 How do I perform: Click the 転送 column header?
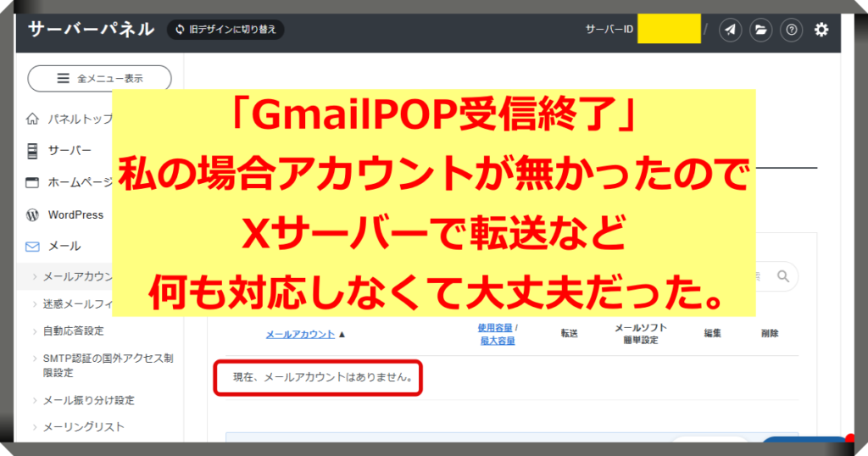pos(569,333)
